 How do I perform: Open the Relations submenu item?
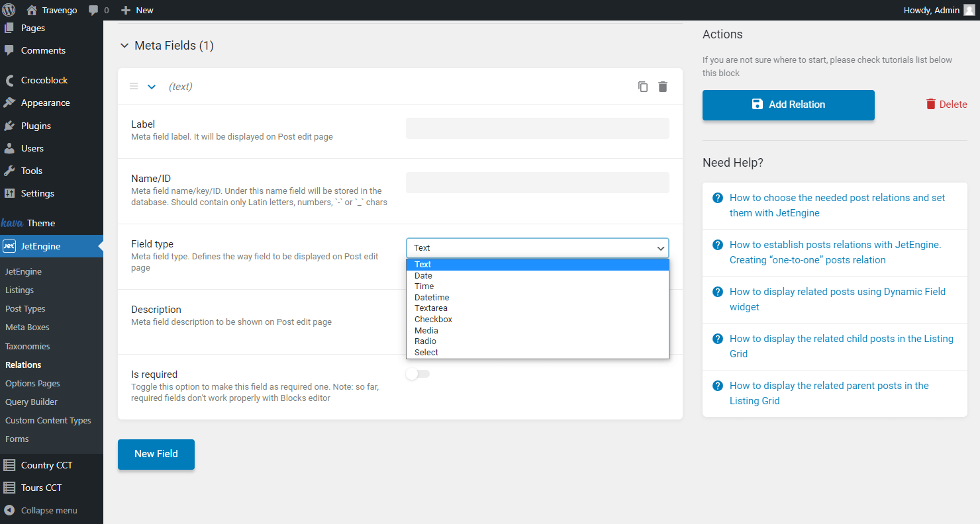pos(23,365)
